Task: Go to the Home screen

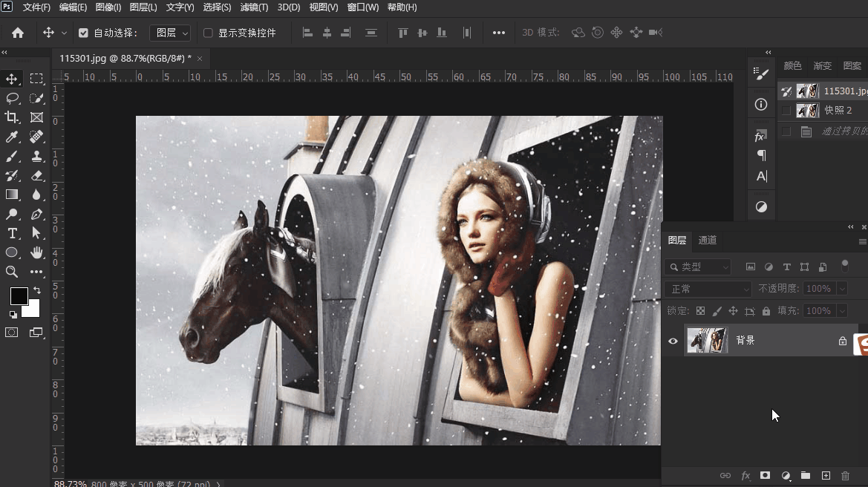Action: coord(18,33)
